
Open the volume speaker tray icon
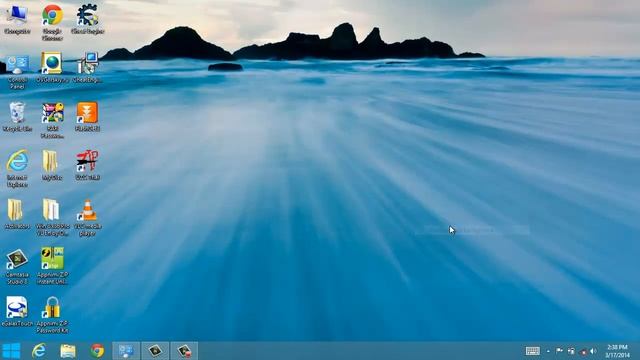click(593, 351)
